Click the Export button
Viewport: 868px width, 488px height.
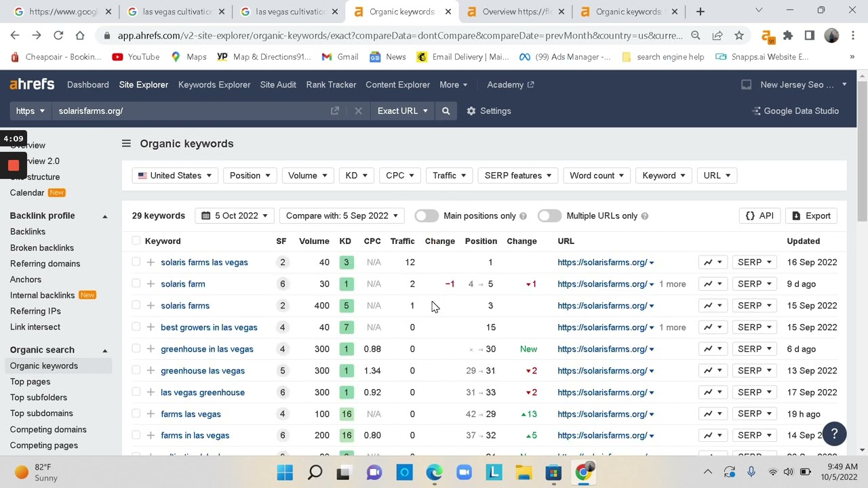[812, 216]
